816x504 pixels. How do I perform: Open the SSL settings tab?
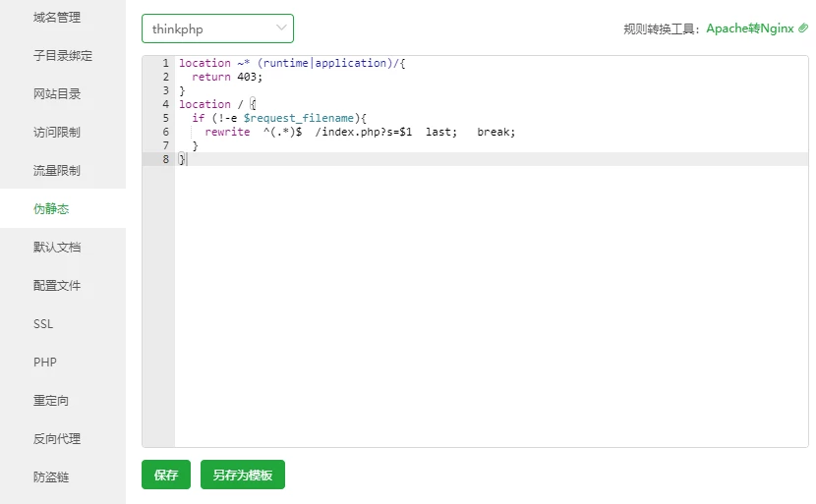tap(44, 324)
